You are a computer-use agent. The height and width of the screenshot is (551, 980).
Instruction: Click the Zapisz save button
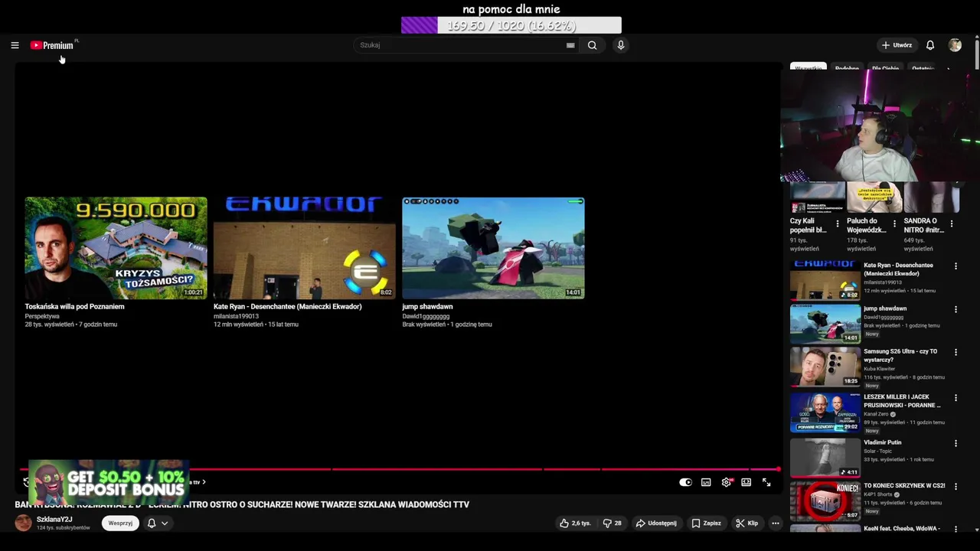tap(706, 523)
